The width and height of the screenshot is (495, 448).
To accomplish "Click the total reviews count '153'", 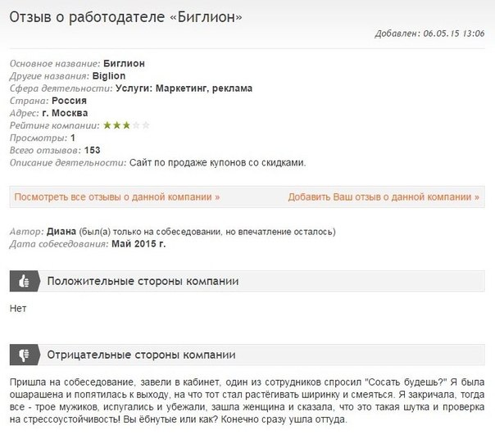I will (92, 150).
